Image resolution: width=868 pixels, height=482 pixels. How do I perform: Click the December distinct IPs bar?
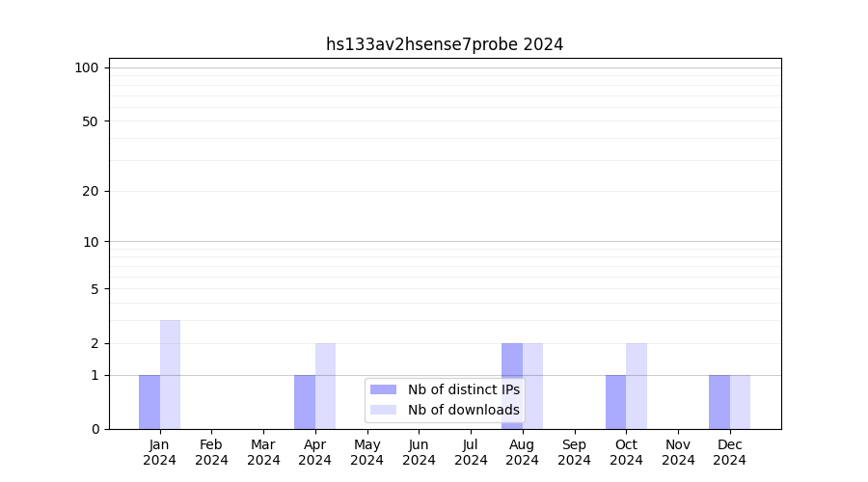tap(719, 402)
